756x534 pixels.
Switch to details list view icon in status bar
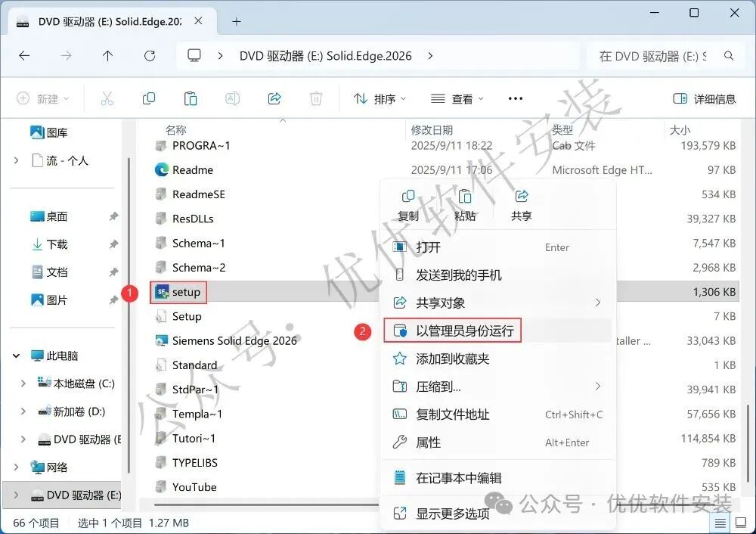pos(720,523)
